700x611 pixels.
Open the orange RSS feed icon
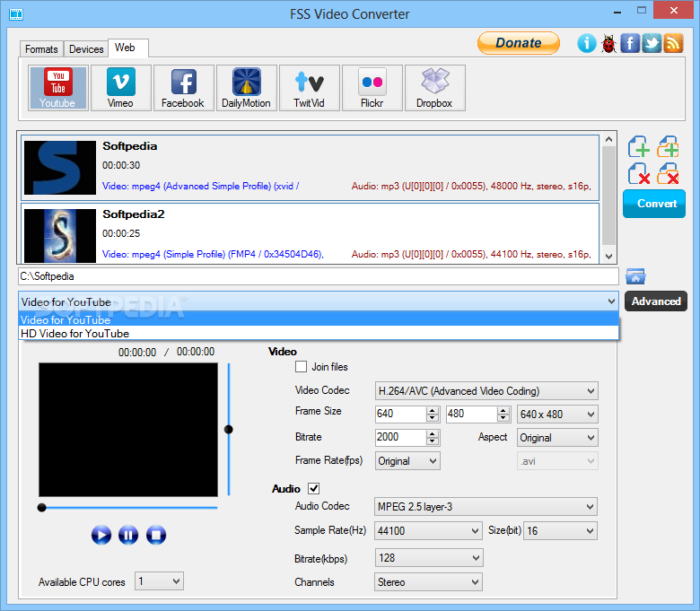click(x=673, y=43)
